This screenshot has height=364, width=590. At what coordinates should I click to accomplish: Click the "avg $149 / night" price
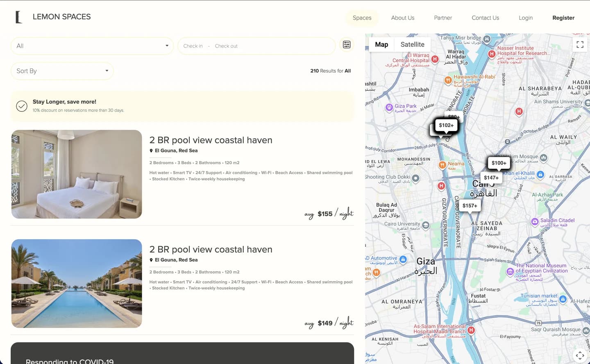pyautogui.click(x=329, y=323)
